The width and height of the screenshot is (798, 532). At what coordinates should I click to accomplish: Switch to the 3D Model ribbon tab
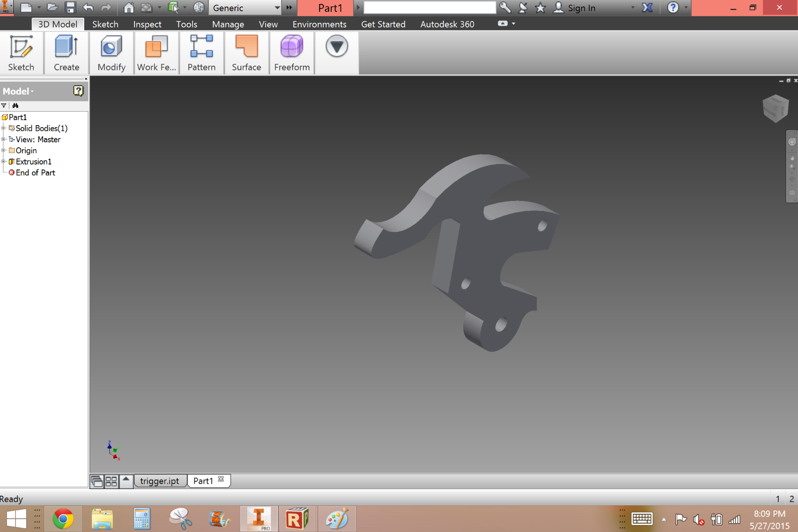(x=58, y=24)
